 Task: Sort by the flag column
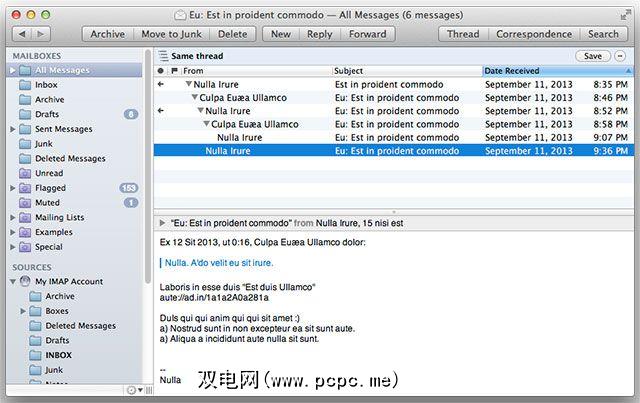(174, 71)
